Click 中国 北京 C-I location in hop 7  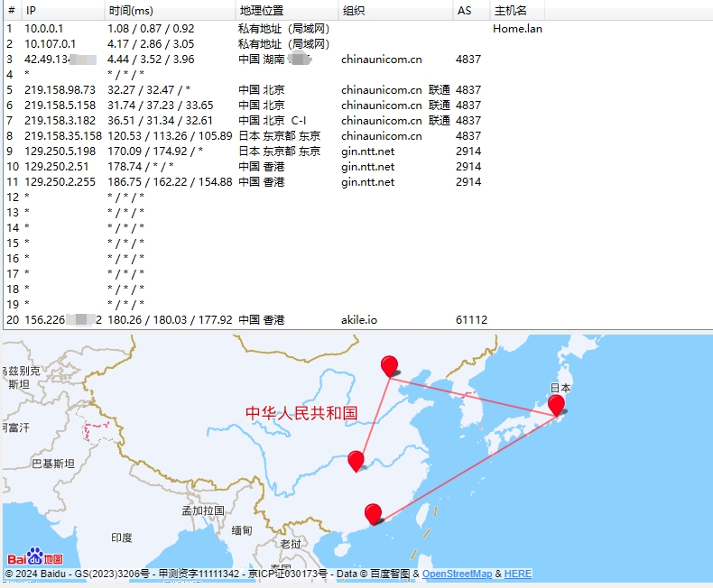pyautogui.click(x=273, y=121)
